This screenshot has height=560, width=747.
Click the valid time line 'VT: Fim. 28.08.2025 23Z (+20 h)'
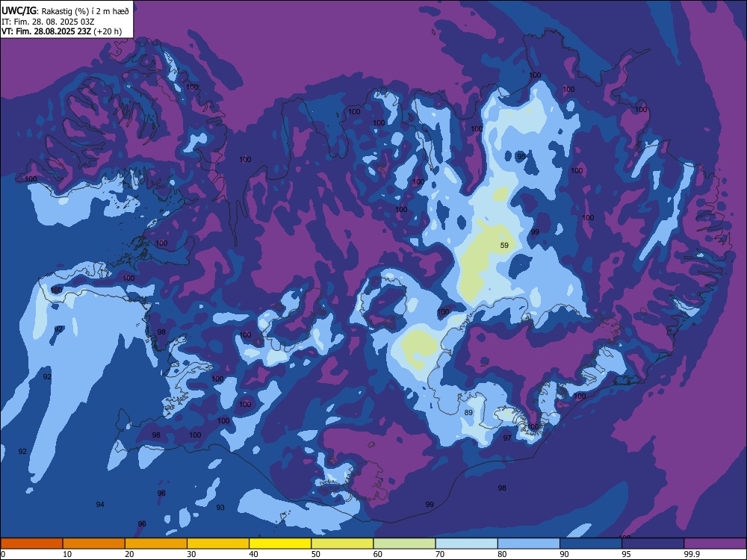pos(61,31)
